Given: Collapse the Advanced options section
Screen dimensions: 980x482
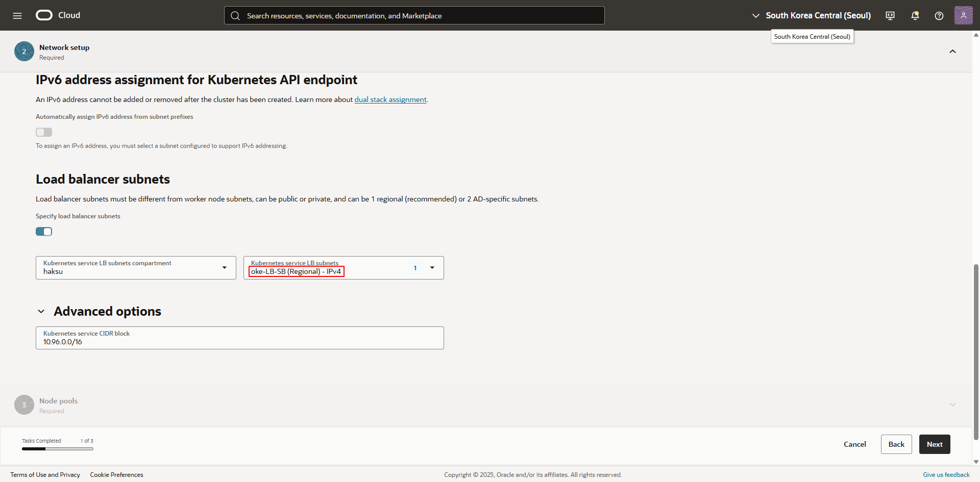Looking at the screenshot, I should pos(41,312).
